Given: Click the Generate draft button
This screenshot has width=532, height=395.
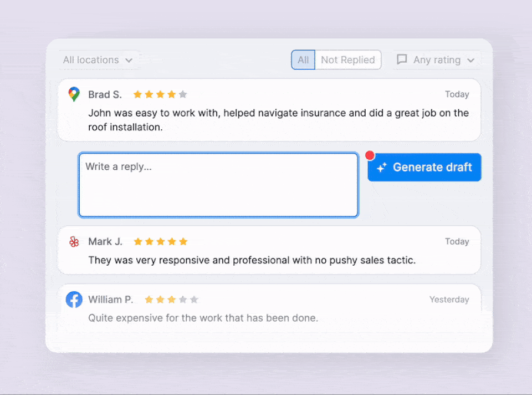Looking at the screenshot, I should (424, 167).
